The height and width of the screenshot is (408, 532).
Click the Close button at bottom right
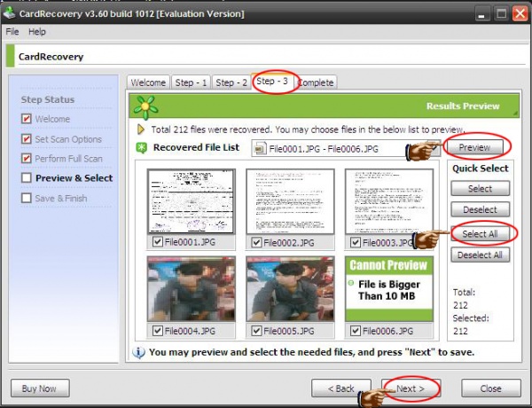[491, 388]
